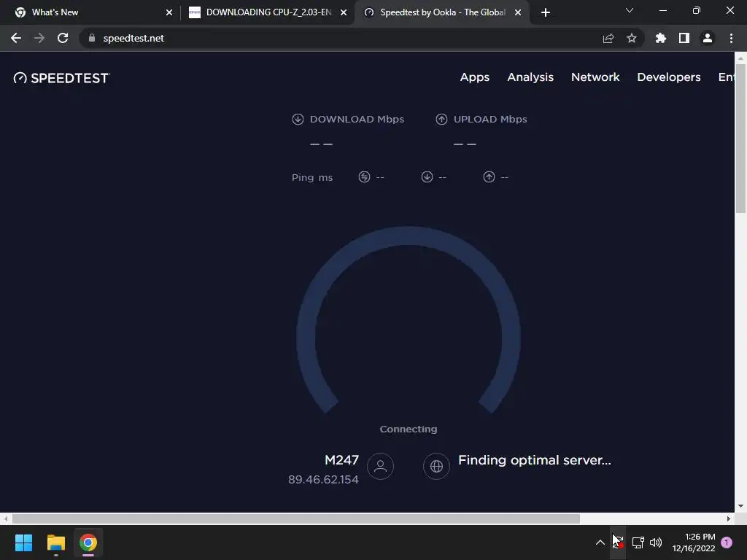
Task: Share this page icon in address bar
Action: pos(608,38)
